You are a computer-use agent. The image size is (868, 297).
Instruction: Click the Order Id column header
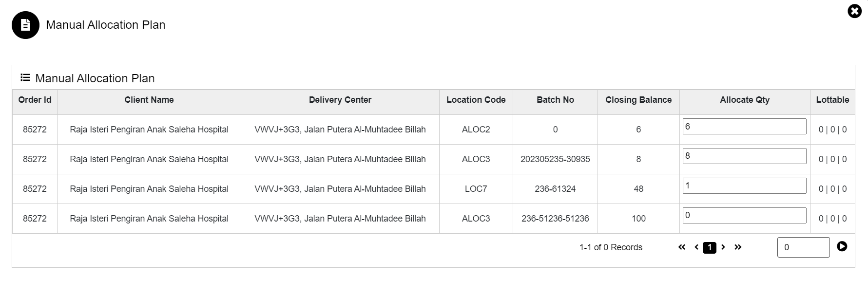coord(35,100)
